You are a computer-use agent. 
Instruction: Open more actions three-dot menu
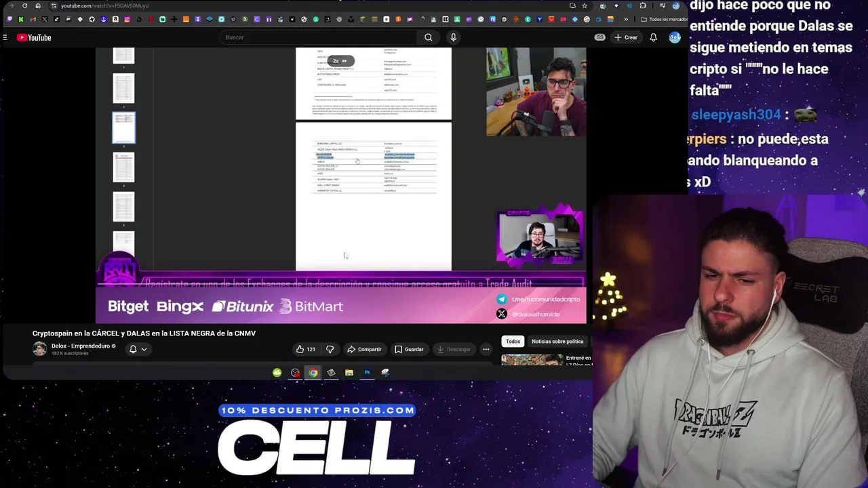point(486,349)
